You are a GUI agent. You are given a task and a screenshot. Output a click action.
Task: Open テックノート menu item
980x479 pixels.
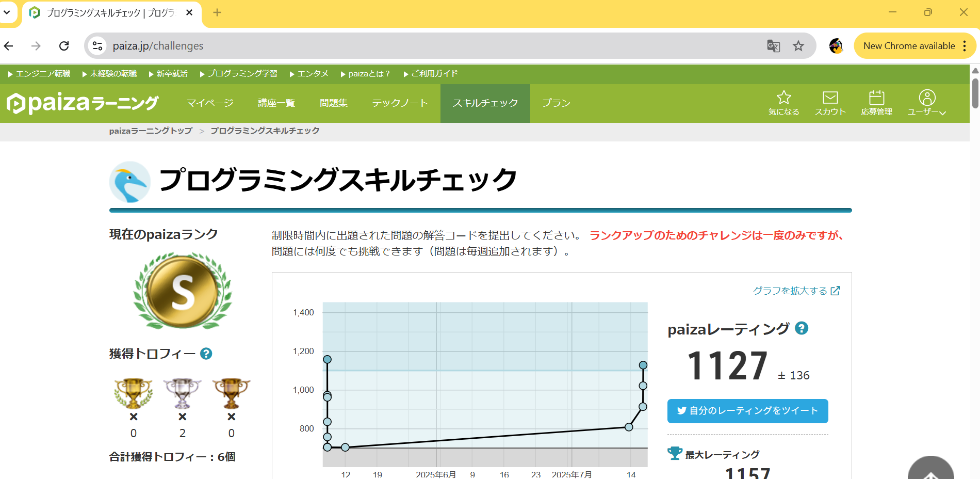[x=400, y=103]
